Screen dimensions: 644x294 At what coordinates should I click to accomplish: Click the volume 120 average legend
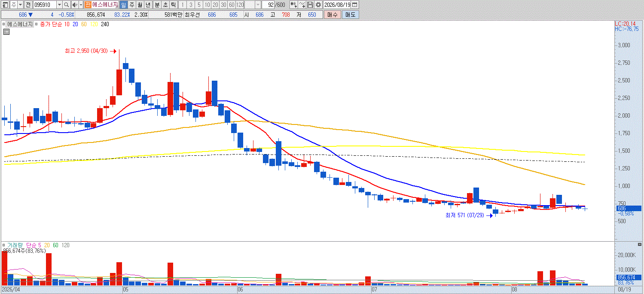pyautogui.click(x=66, y=245)
